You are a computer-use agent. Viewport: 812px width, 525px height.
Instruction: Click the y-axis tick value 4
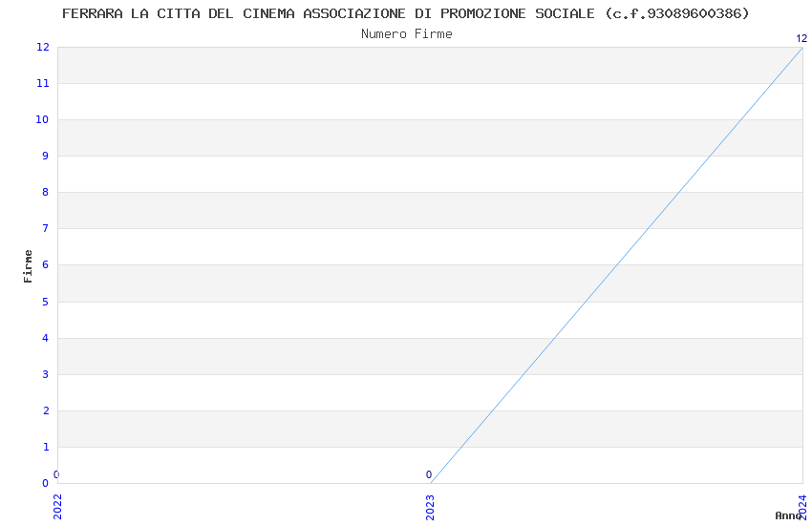(x=46, y=338)
